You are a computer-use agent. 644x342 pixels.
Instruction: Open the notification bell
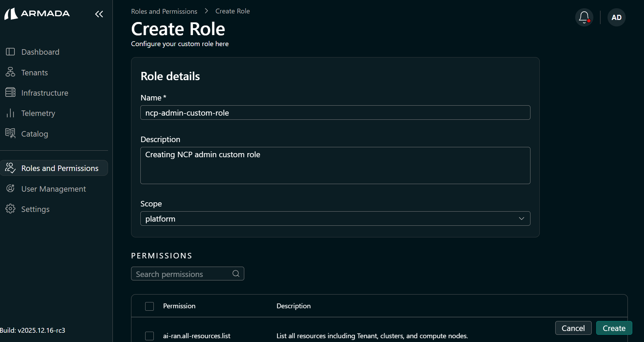[x=584, y=17]
